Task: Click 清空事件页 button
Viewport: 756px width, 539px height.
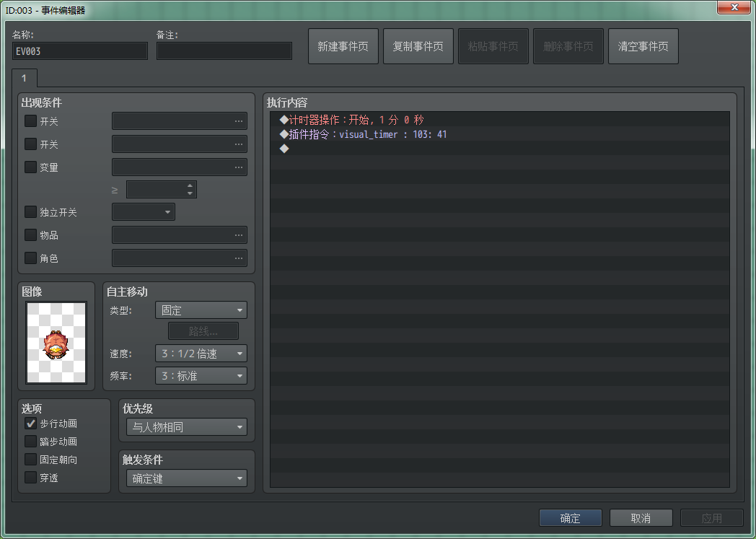Action: pos(643,46)
